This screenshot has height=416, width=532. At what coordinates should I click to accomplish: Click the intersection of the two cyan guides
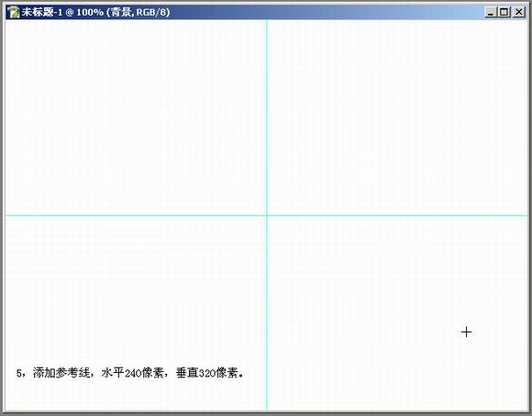(267, 215)
